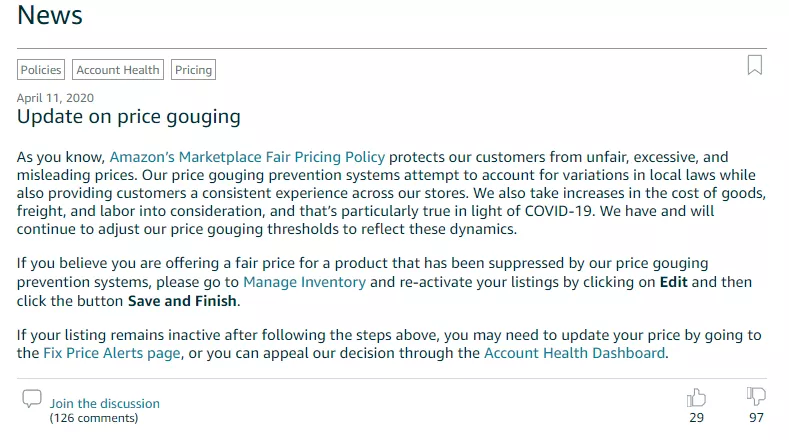The width and height of the screenshot is (789, 440).
Task: Click the 126 comments count text
Action: 94,418
